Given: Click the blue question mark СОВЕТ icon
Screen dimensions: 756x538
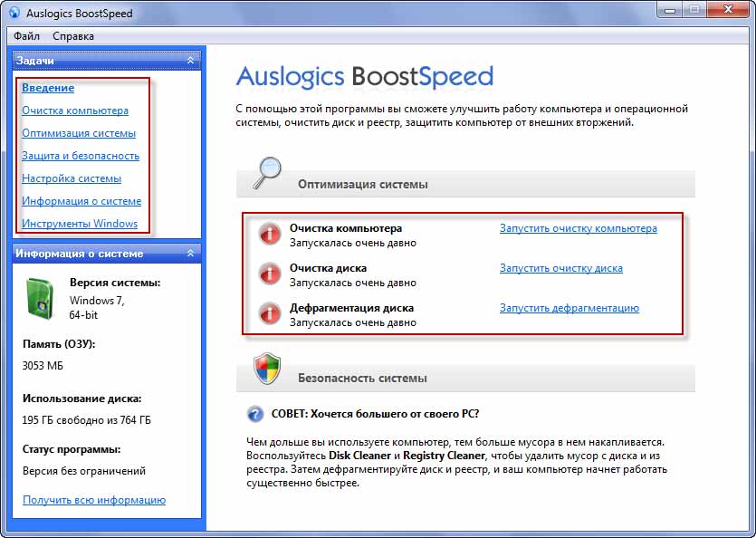Looking at the screenshot, I should coord(255,414).
